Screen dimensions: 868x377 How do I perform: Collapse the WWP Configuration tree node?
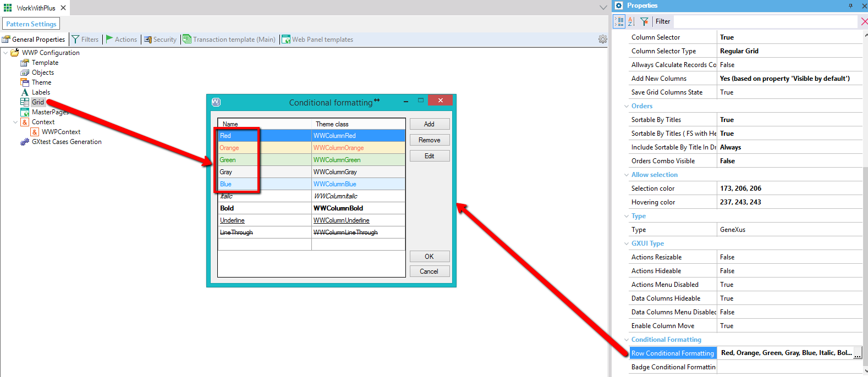(x=6, y=53)
